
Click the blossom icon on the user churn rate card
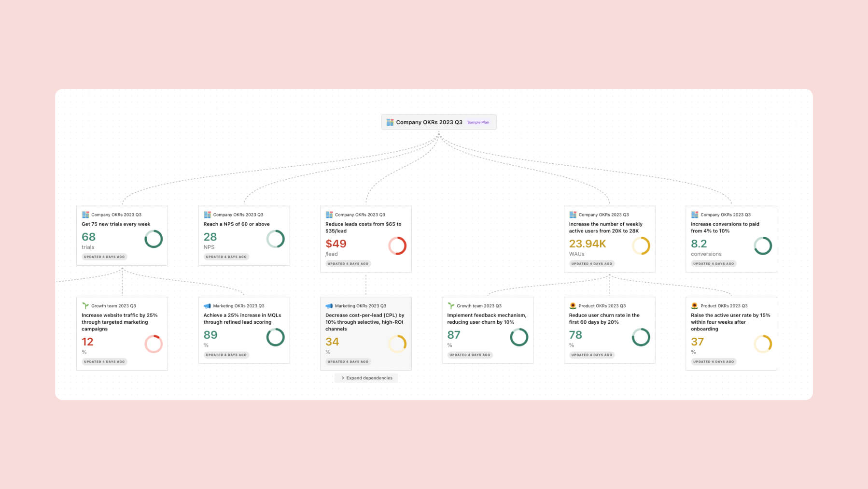573,305
